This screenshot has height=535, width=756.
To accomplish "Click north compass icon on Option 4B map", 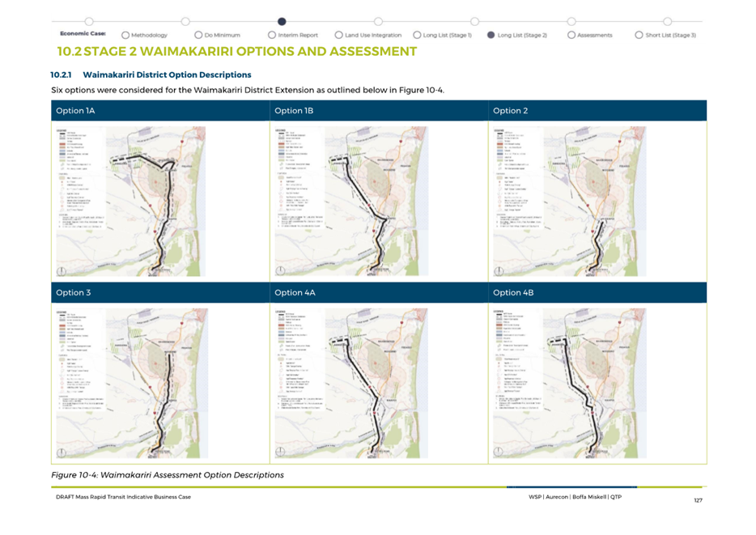I will point(498,452).
